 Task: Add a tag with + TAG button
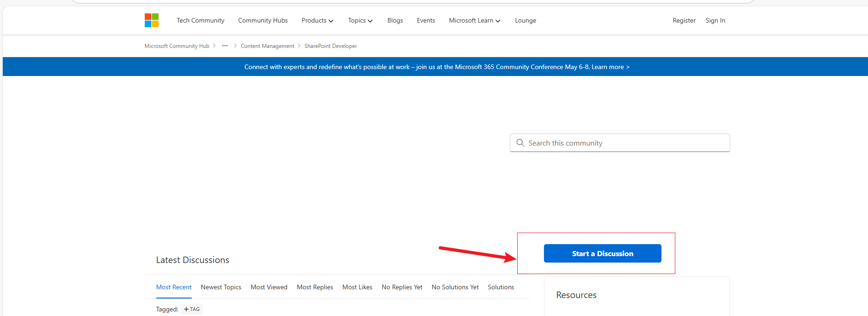(192, 309)
